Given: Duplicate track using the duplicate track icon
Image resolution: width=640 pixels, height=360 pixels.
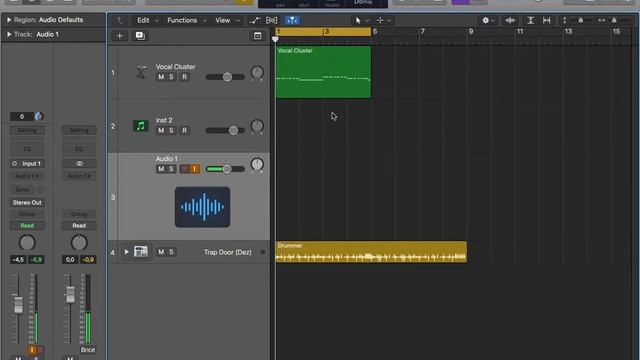Looking at the screenshot, I should (x=140, y=36).
